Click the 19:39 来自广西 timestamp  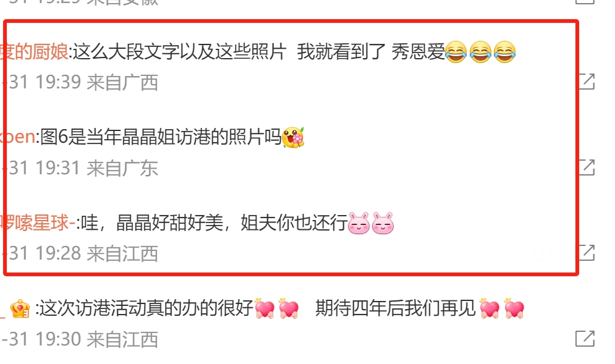pyautogui.click(x=80, y=82)
